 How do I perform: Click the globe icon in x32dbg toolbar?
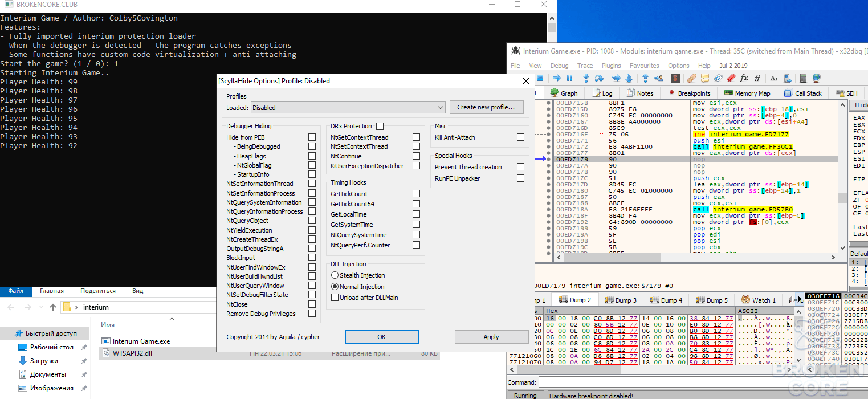pyautogui.click(x=816, y=78)
